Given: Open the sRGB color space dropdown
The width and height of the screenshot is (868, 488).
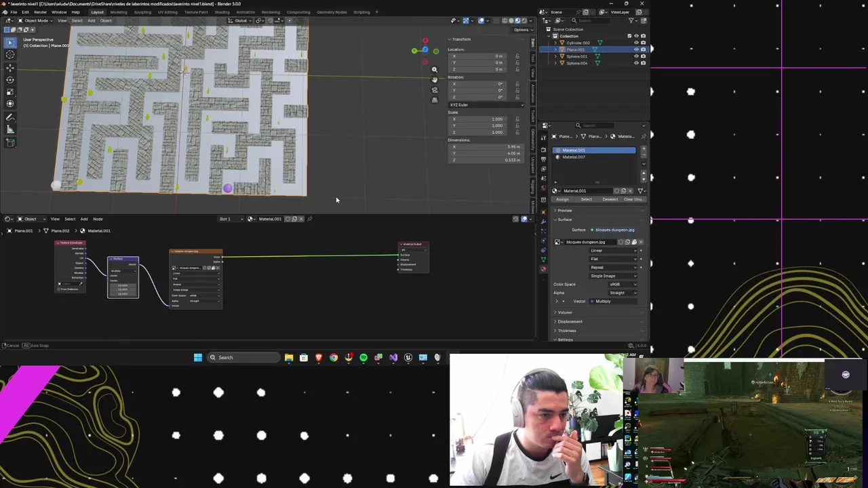Looking at the screenshot, I should point(623,284).
